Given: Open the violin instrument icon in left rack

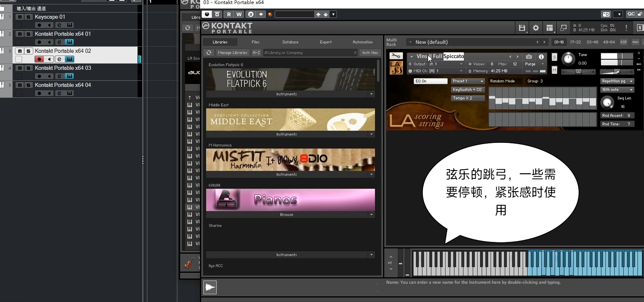Looking at the screenshot, I should coord(189,263).
